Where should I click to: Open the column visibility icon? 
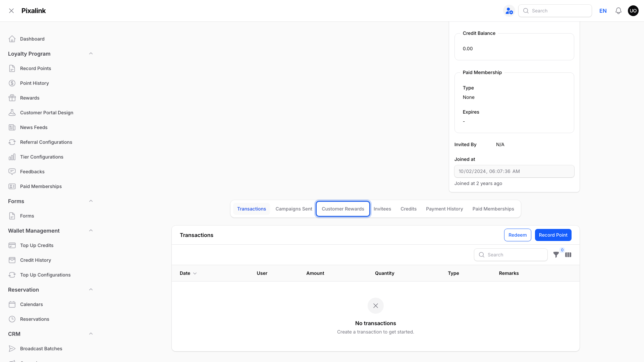pos(568,255)
